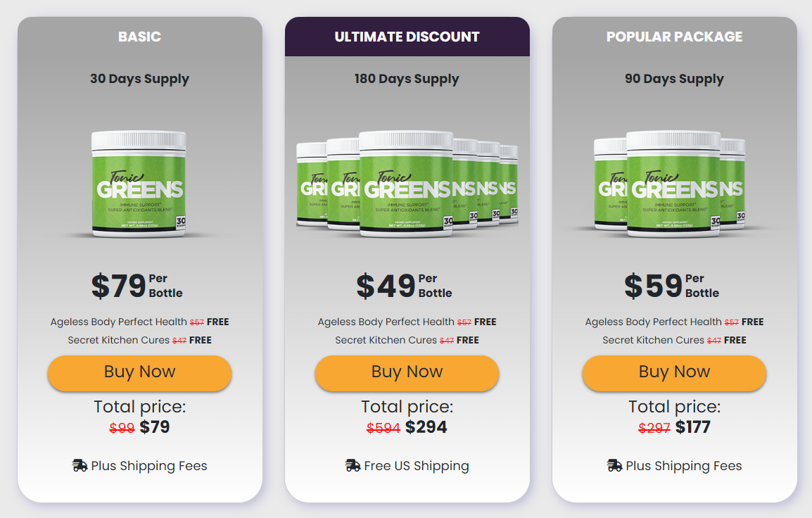The height and width of the screenshot is (518, 812).
Task: Click the $59 Per Bottle price
Action: click(671, 286)
